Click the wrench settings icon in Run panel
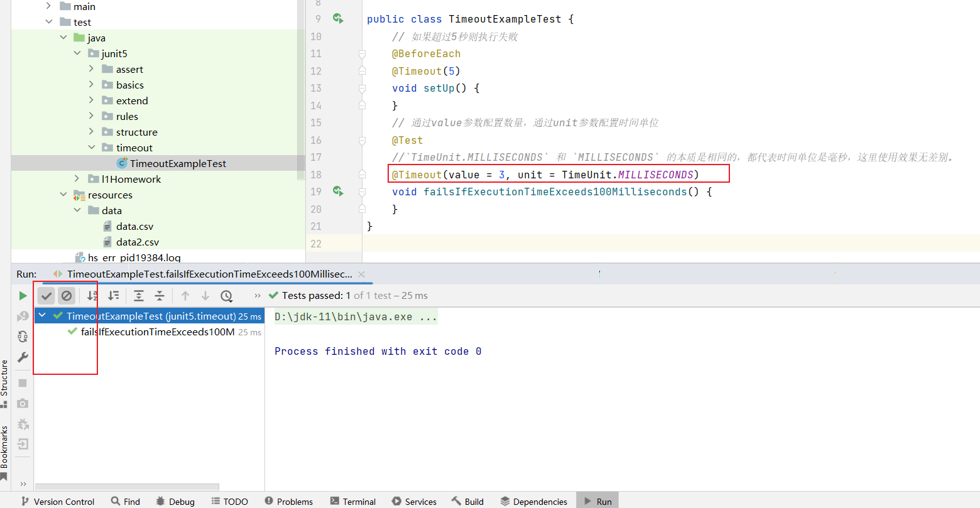Screen dimensions: 980x508 tap(23, 357)
